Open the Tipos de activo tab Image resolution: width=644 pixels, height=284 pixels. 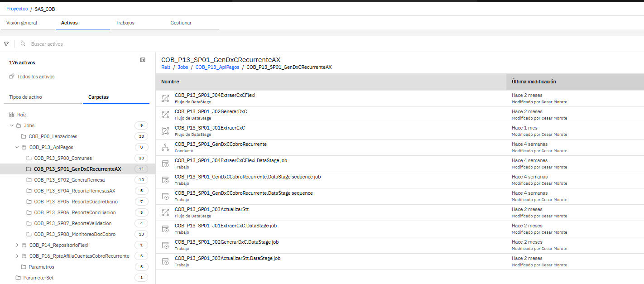coord(26,97)
